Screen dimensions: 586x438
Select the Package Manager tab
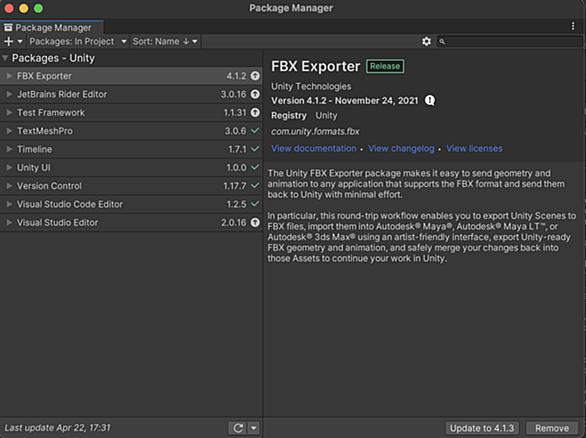pos(52,28)
